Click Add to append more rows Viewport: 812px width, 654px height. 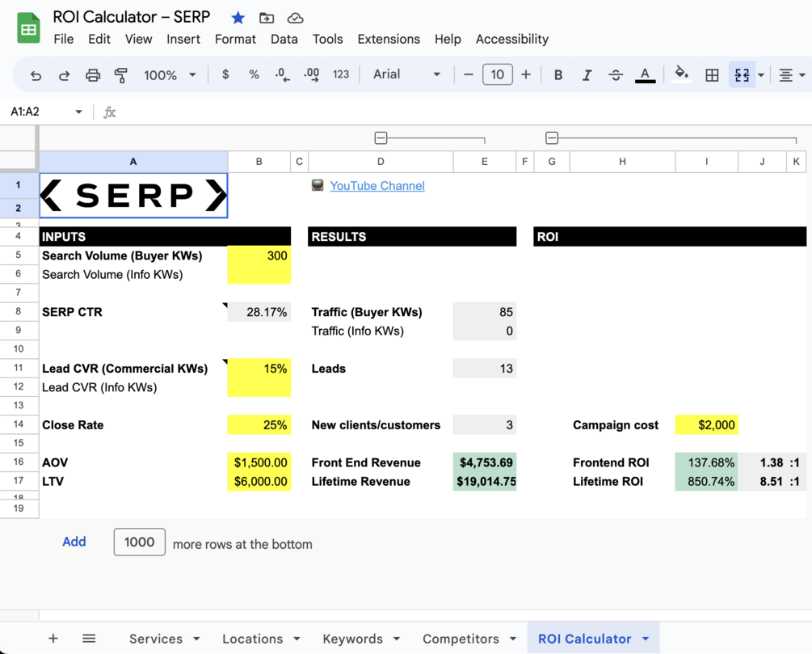point(74,542)
